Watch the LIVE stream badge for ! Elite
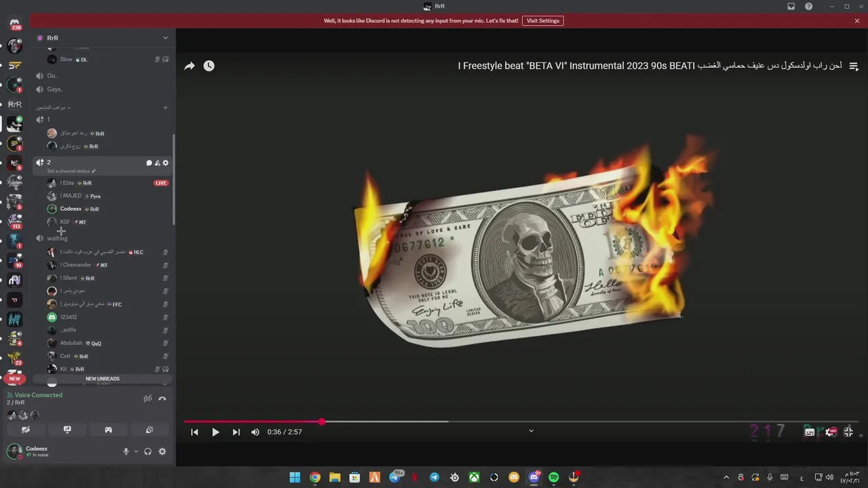868x488 pixels. click(161, 183)
